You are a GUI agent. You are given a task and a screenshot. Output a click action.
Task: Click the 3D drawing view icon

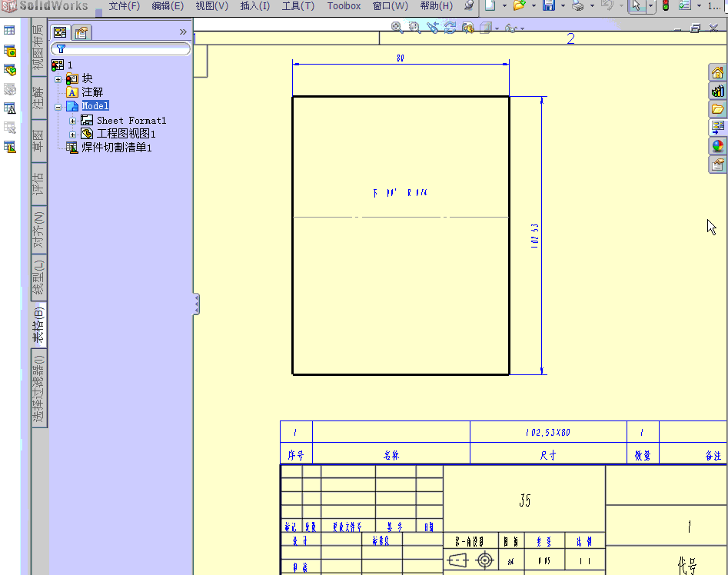(467, 28)
